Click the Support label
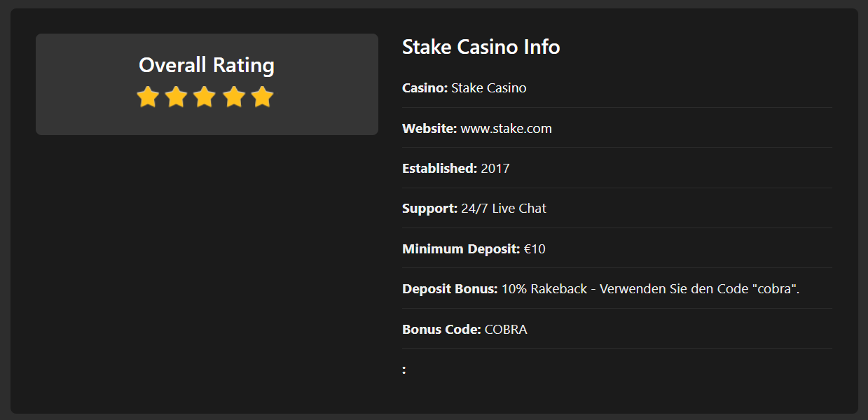This screenshot has width=868, height=420. [x=429, y=209]
